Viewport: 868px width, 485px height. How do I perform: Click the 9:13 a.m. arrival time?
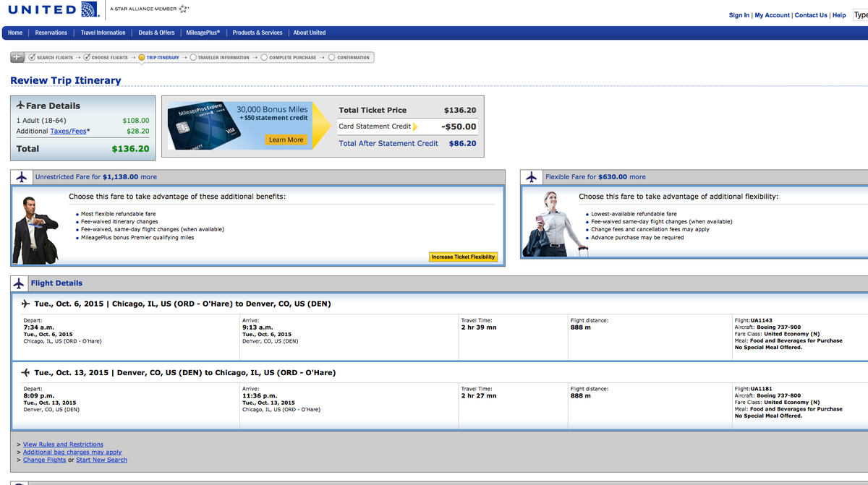(258, 327)
